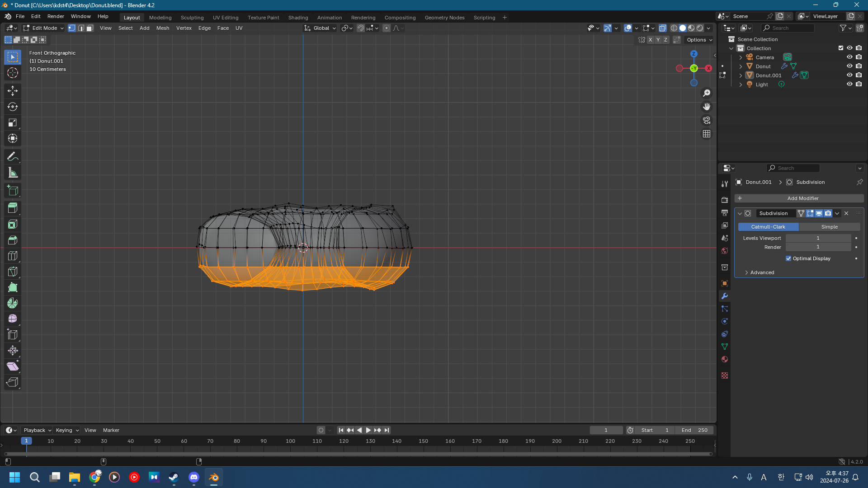Expand the Advanced section
Image resolution: width=868 pixels, height=488 pixels.
click(x=762, y=272)
